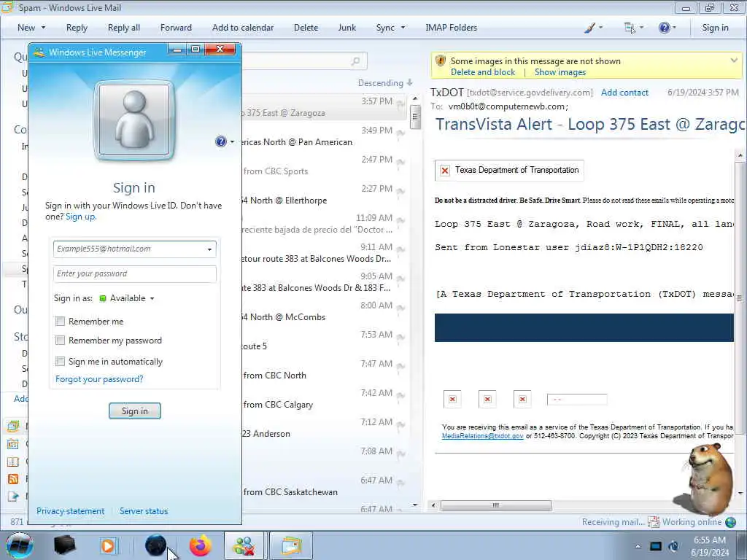Viewport: 747px width, 560px height.
Task: Open IMAP Folders
Action: click(x=451, y=28)
